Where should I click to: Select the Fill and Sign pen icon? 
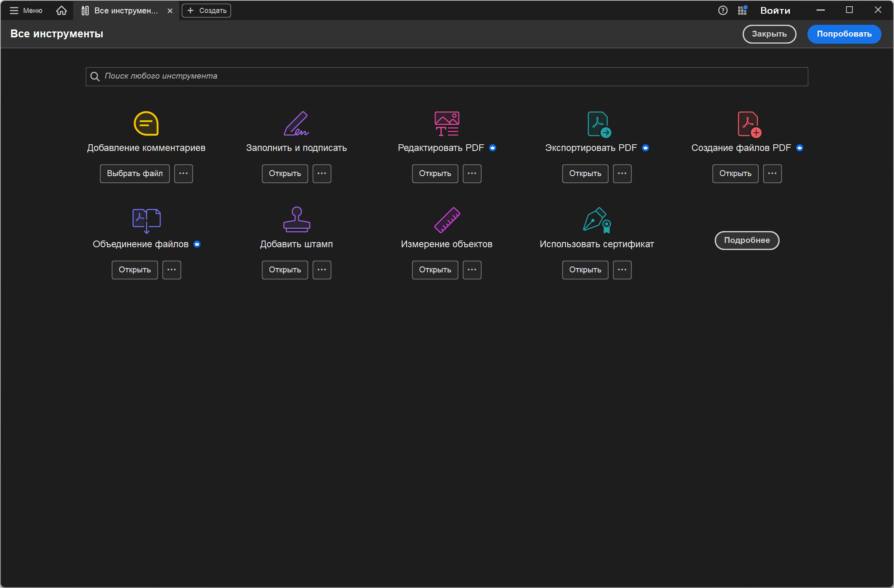296,123
